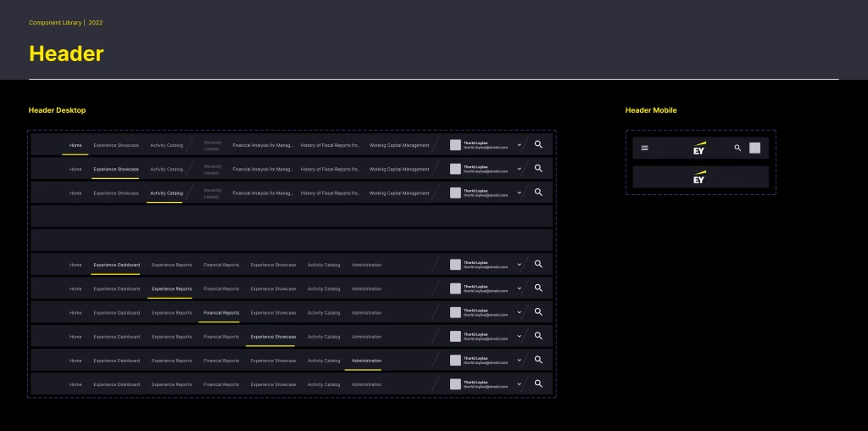868x431 pixels.
Task: Click Administration in header with Experience Dashboard underlined
Action: (366, 265)
